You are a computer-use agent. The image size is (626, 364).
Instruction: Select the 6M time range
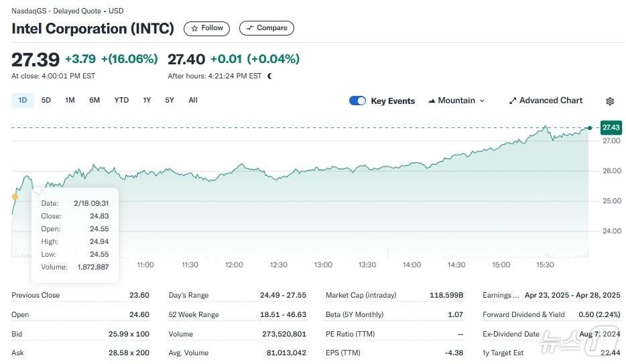point(95,101)
